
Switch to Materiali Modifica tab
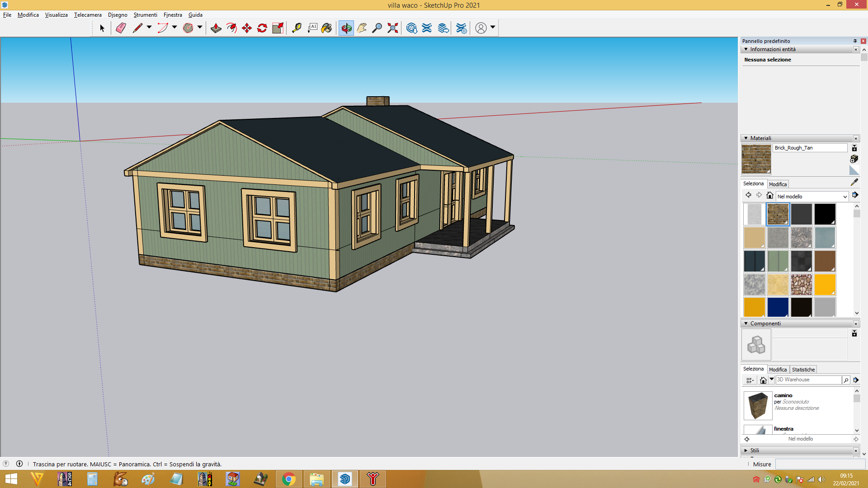click(x=778, y=184)
